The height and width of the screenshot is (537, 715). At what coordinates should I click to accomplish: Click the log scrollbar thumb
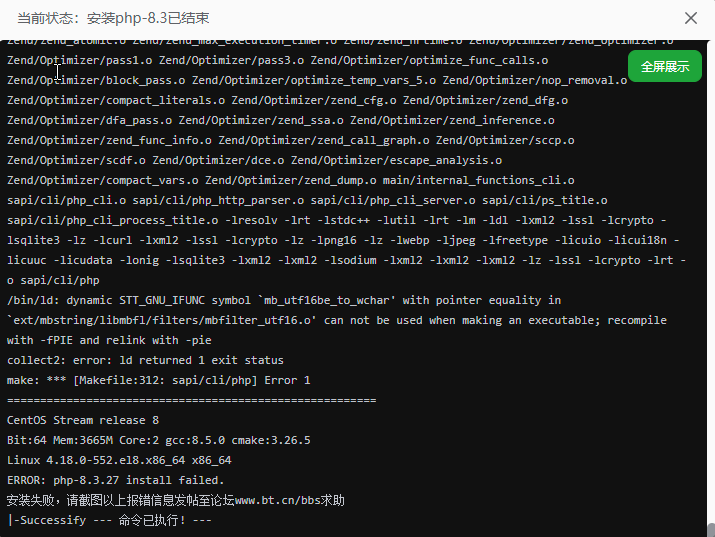710,530
